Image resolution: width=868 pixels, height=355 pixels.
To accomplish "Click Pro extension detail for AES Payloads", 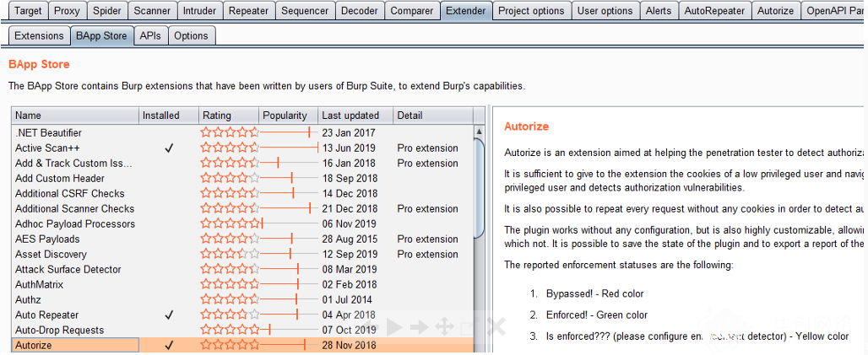I will point(427,239).
